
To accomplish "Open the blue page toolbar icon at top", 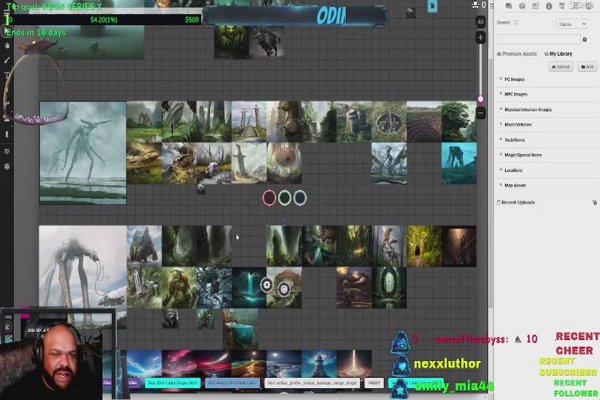I will [432, 6].
